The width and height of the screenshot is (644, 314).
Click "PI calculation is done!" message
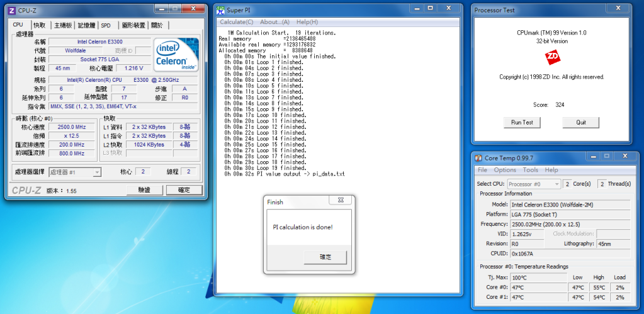click(x=303, y=227)
